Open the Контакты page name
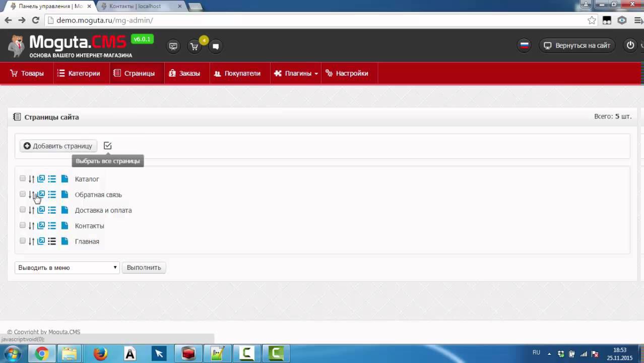This screenshot has width=644, height=363. (89, 226)
